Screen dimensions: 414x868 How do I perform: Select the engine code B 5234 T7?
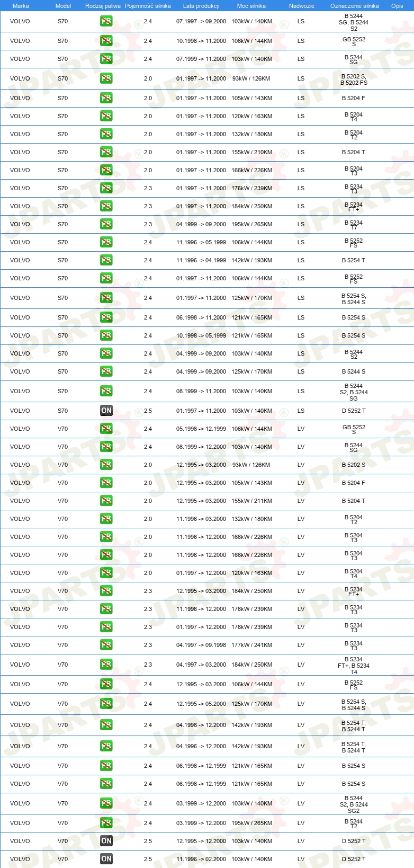354,225
